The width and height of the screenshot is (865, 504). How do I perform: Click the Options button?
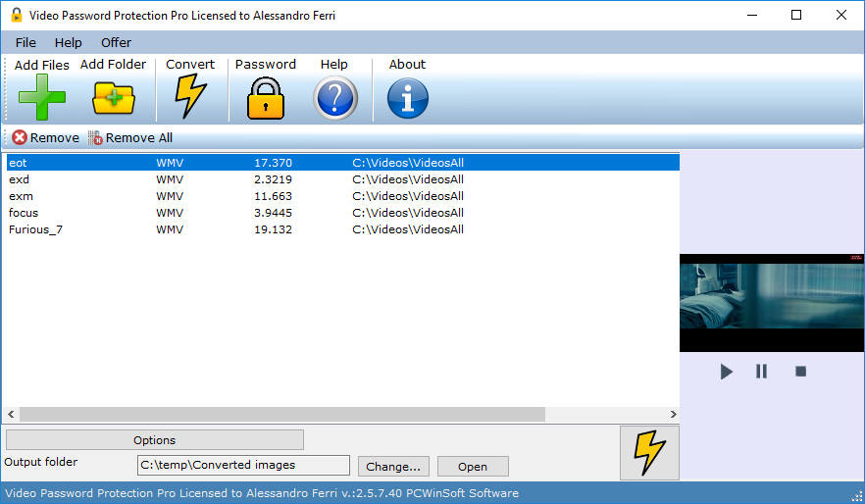tap(155, 440)
